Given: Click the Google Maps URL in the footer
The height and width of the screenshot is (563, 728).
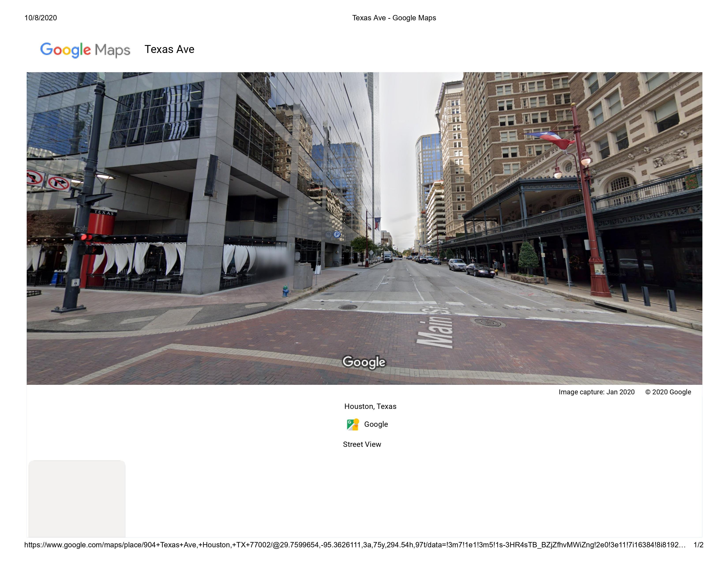Looking at the screenshot, I should pyautogui.click(x=355, y=545).
